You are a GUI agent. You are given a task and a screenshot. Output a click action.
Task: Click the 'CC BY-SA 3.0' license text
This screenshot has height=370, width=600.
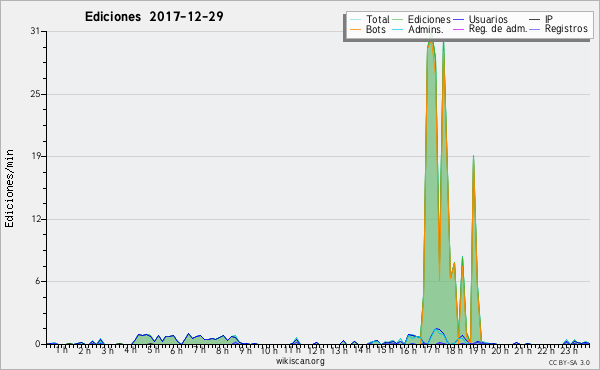[569, 362]
